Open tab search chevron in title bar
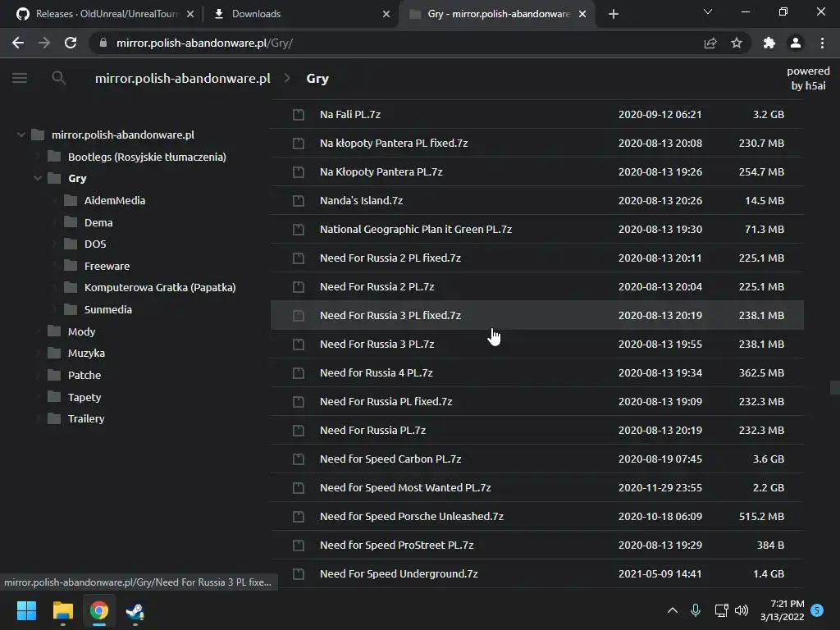The width and height of the screenshot is (840, 630). [x=708, y=11]
